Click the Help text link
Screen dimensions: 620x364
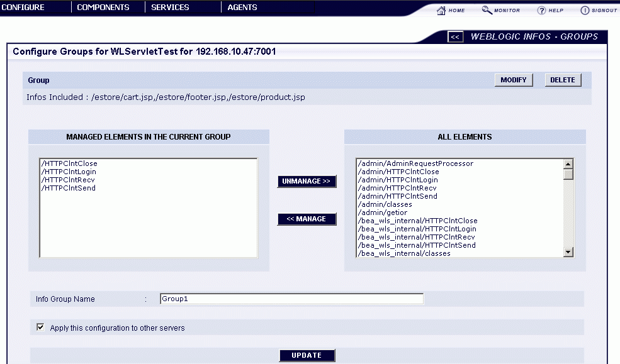coord(556,11)
